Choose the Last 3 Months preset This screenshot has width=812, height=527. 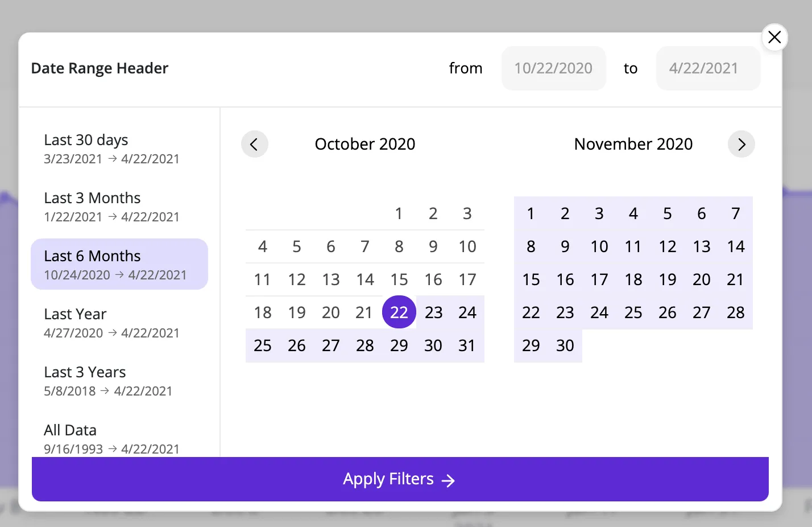119,207
